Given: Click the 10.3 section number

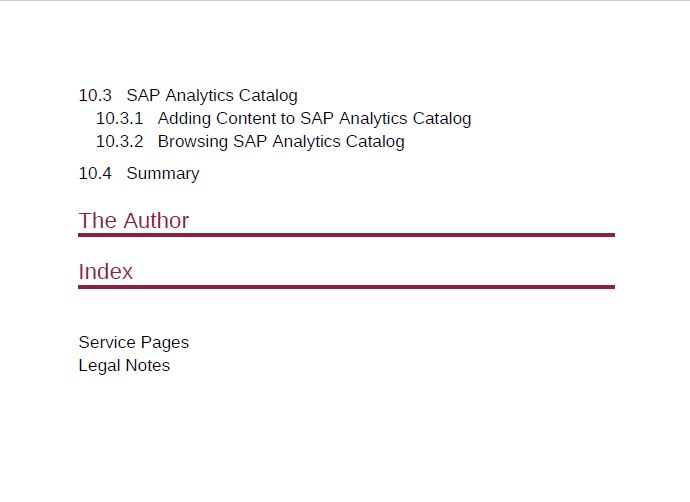Looking at the screenshot, I should (95, 95).
